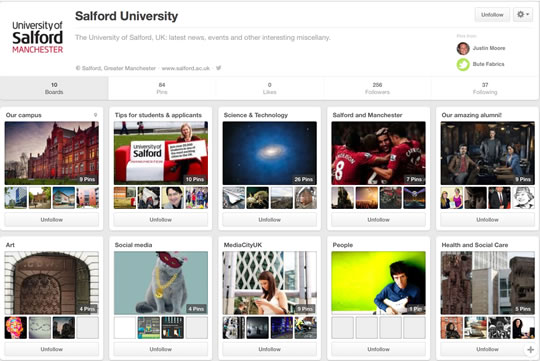Switch to the 37 Following tab
540x361 pixels.
(x=485, y=88)
